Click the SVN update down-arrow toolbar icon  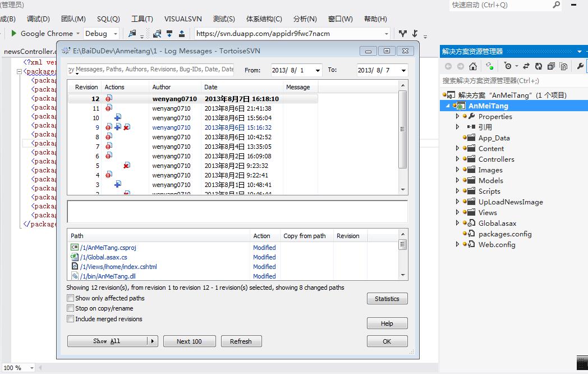169,34
